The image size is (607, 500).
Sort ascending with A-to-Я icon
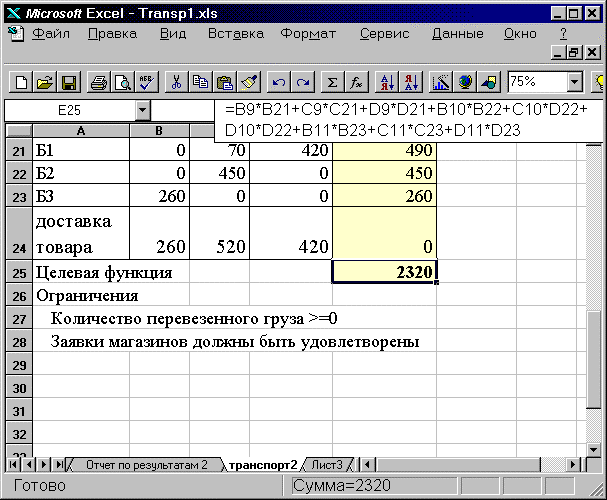(387, 82)
